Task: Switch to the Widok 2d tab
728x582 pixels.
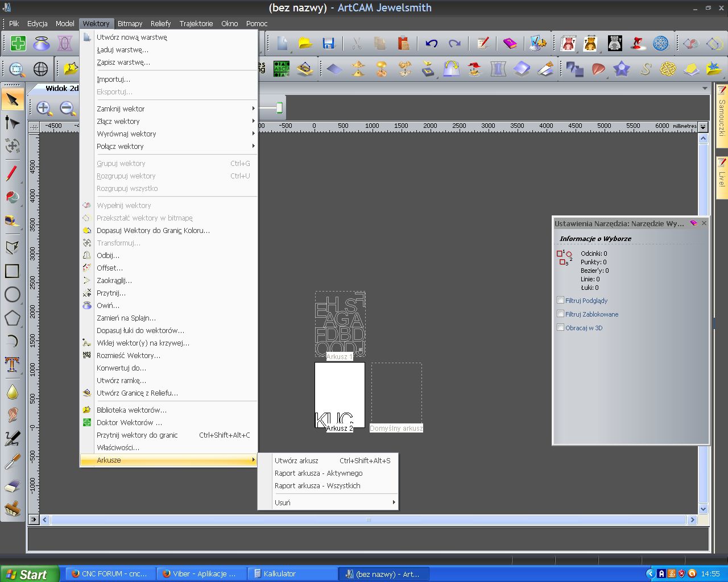Action: (x=61, y=88)
